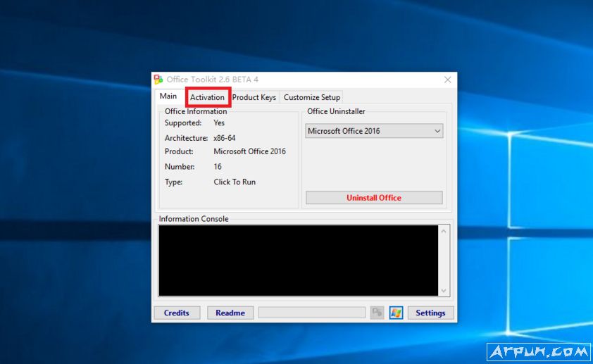Open the Credits button
593x364 pixels.
(177, 313)
